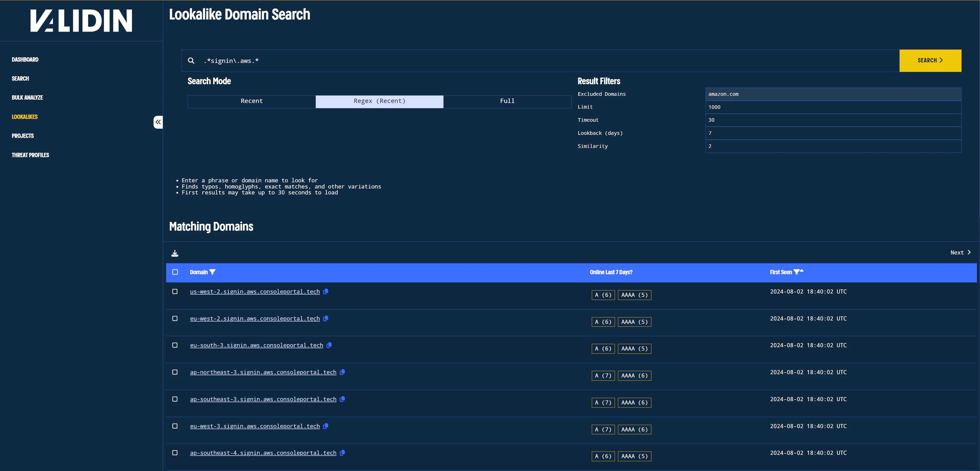
Task: Click the Validin logo
Action: (x=81, y=21)
